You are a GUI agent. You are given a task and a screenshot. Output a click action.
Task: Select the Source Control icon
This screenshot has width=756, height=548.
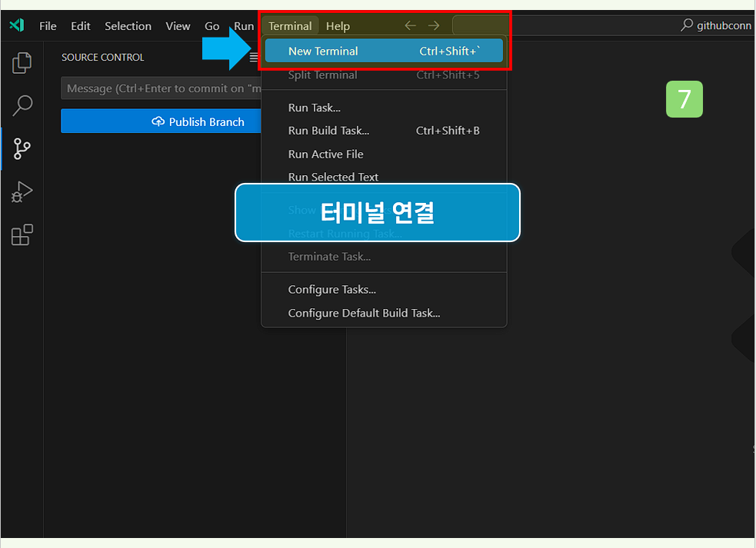point(22,148)
